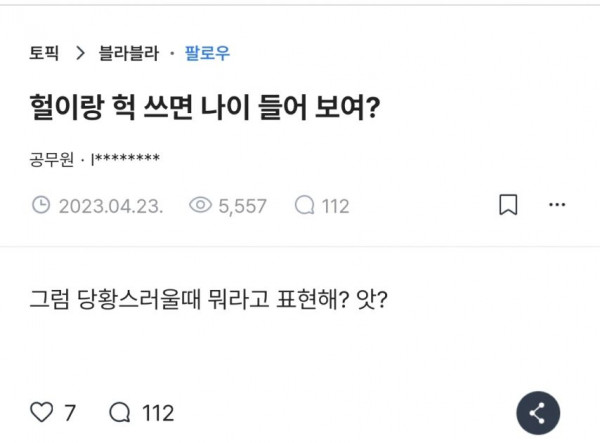Screen dimensions: 600x443
Task: Click the 5,557 view count
Action: click(242, 206)
